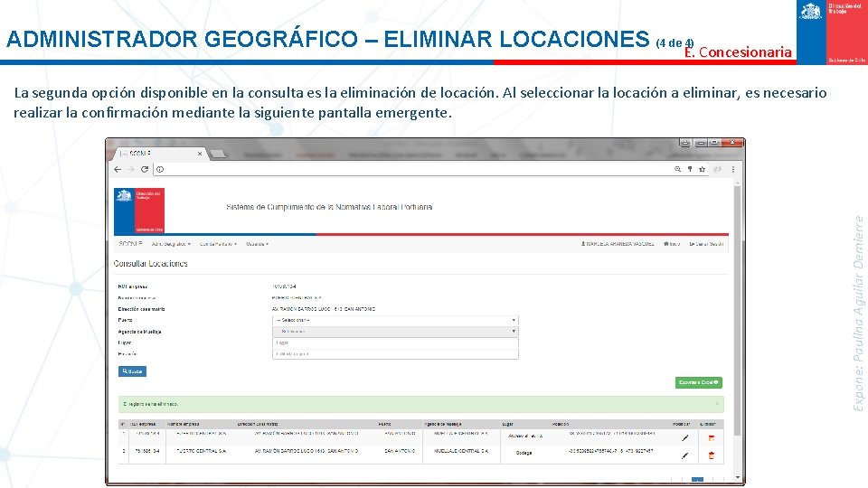Screen dimensions: 868x488
Task: Edit the Bodega row with the pencil icon
Action: coord(684,455)
